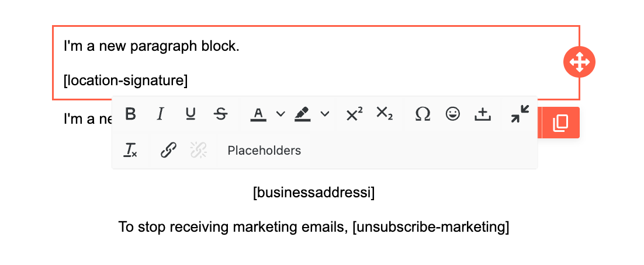Image resolution: width=644 pixels, height=265 pixels.
Task: Click the upload icon
Action: click(482, 114)
